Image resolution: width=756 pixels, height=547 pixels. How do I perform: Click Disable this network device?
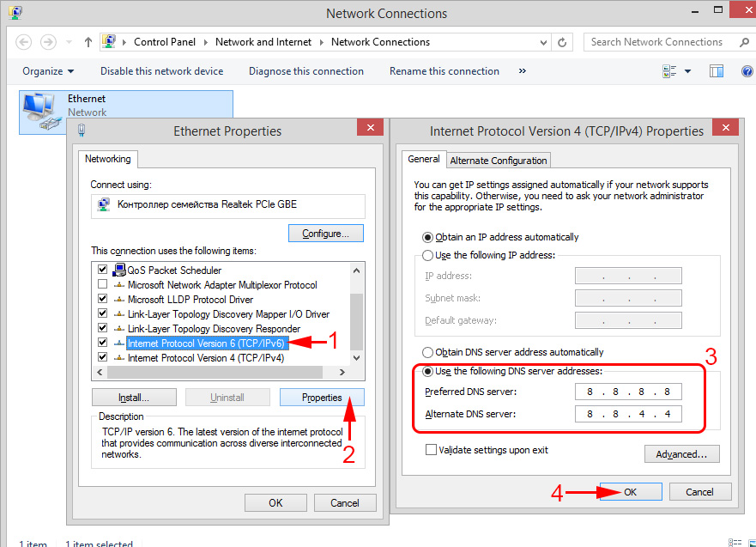161,71
